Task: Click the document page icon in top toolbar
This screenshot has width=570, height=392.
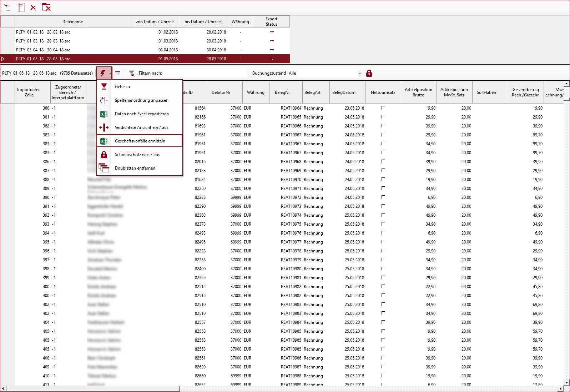Action: point(21,7)
